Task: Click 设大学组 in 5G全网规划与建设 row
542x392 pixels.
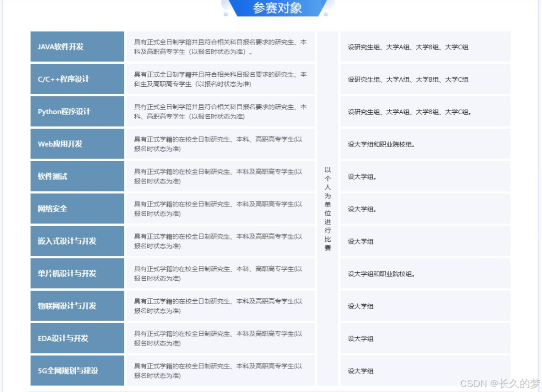Action: 360,371
